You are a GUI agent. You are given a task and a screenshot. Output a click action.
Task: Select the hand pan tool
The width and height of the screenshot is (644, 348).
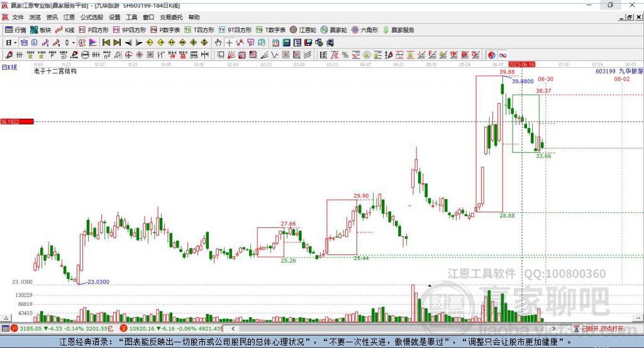218,43
